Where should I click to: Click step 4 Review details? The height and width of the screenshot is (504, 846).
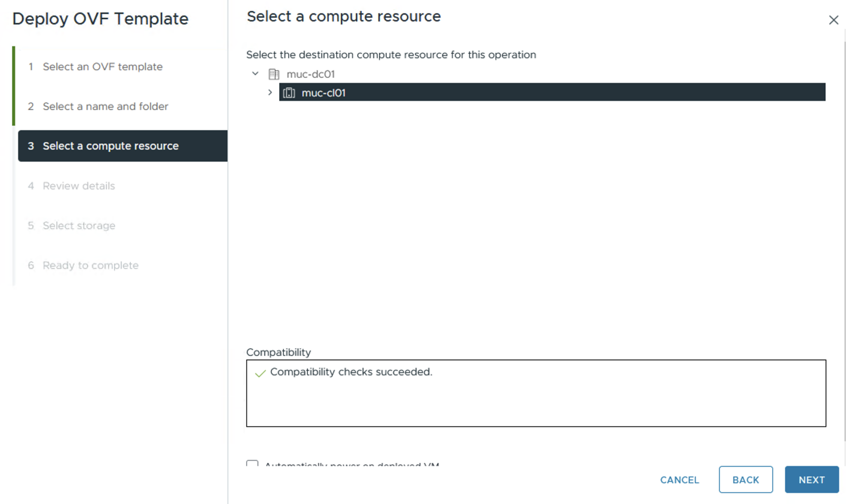78,186
